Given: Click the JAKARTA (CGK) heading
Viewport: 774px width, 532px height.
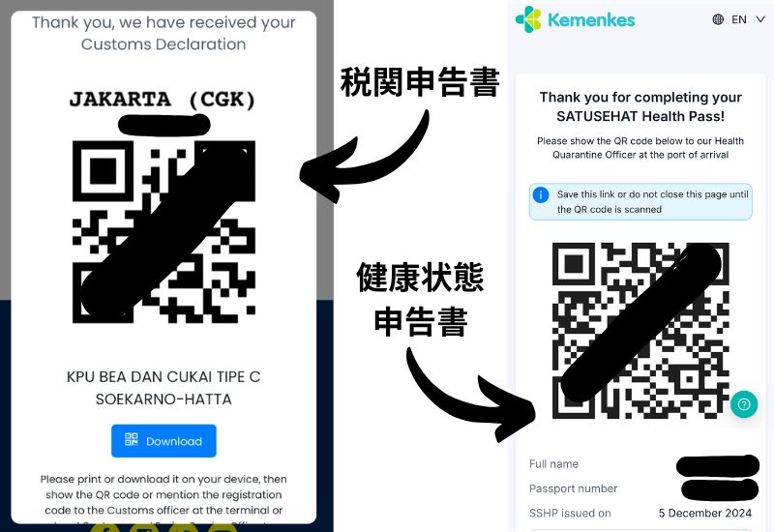Looking at the screenshot, I should coord(163,100).
